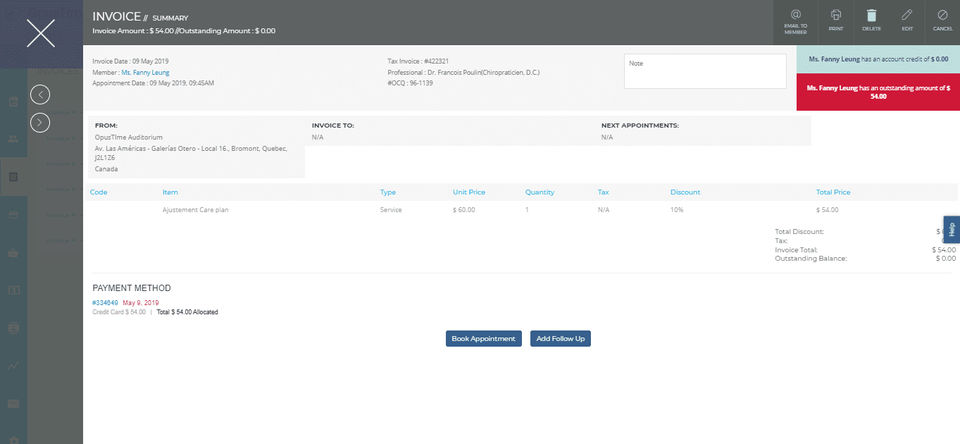Click the Credit Card $ 54.00 text

pos(119,312)
